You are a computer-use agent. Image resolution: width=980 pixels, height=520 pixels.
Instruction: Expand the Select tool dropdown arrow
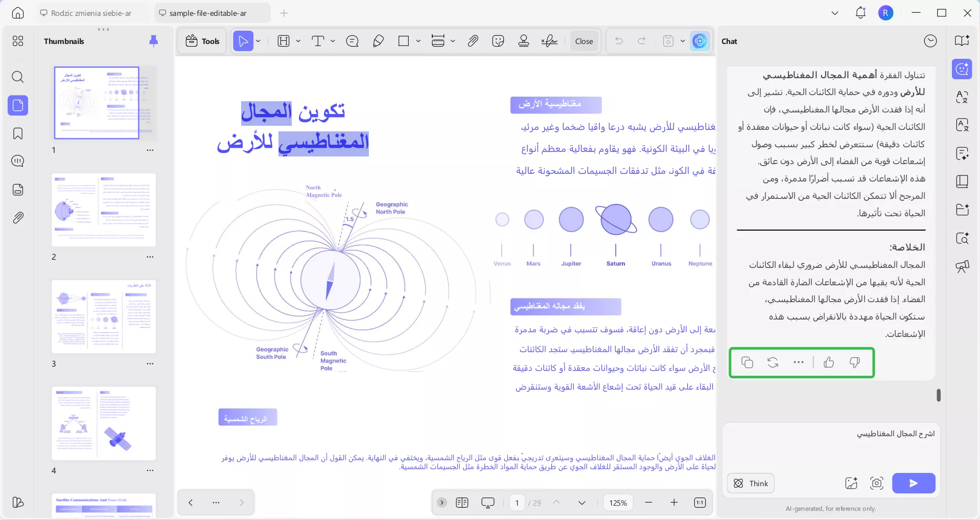258,41
